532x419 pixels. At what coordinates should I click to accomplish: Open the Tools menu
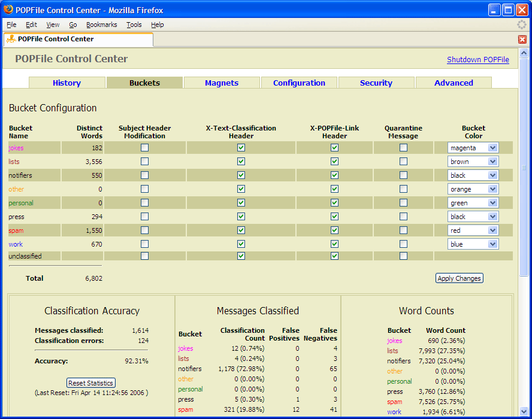[x=134, y=25]
